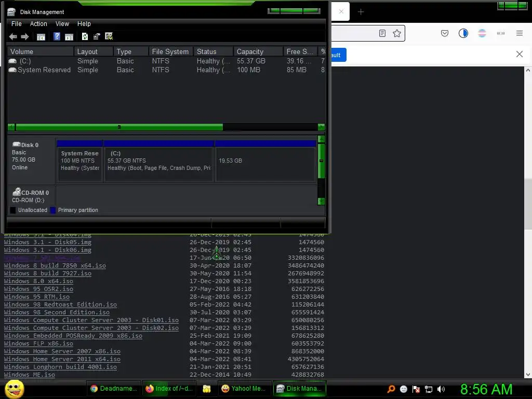Click the Back arrow in Disk Management toolbar
532x399 pixels.
pos(13,37)
